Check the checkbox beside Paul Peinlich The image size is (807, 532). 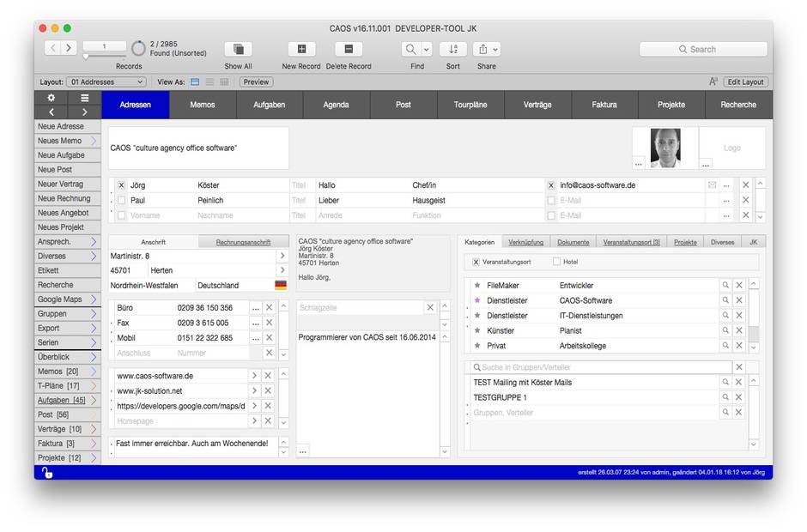(121, 200)
